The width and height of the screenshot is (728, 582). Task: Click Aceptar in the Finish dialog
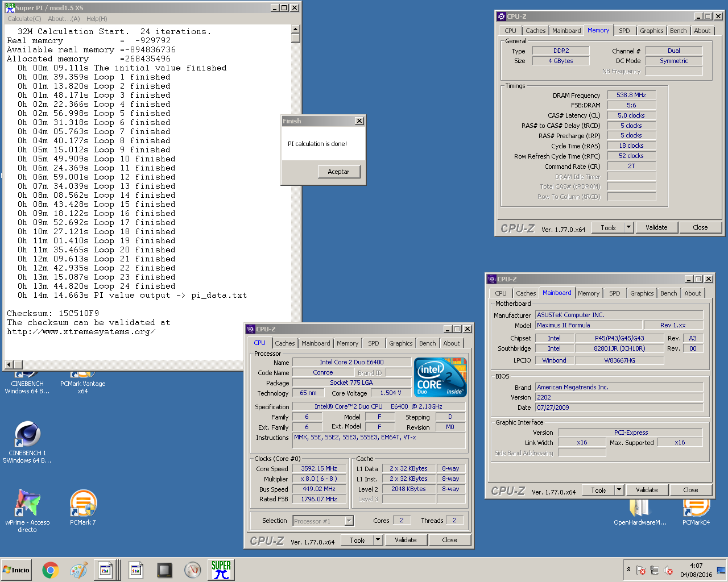click(x=338, y=172)
